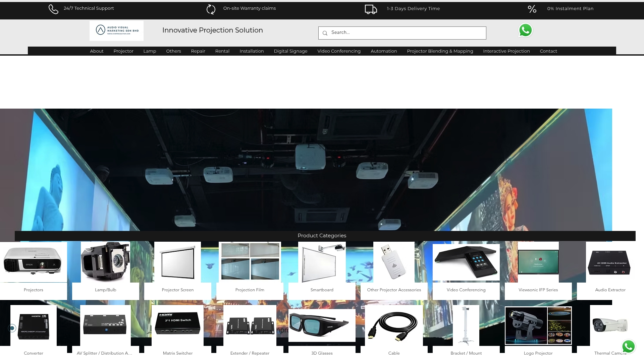
Task: Click the 24/7 Technical Support phone icon
Action: click(x=54, y=9)
